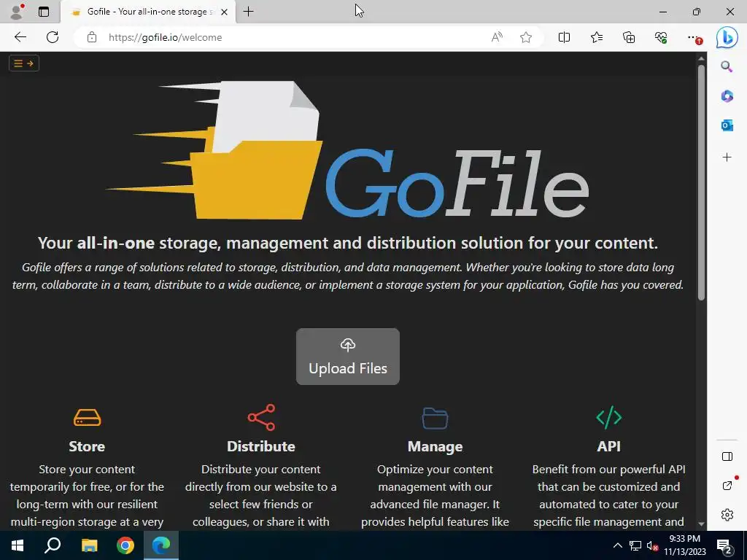This screenshot has width=747, height=560.
Task: Open Windows Start menu
Action: point(18,545)
